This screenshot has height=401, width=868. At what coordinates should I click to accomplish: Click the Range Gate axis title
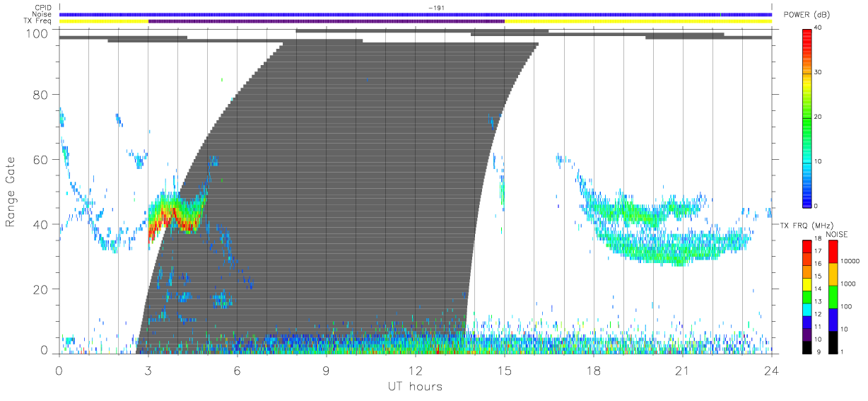coord(11,192)
